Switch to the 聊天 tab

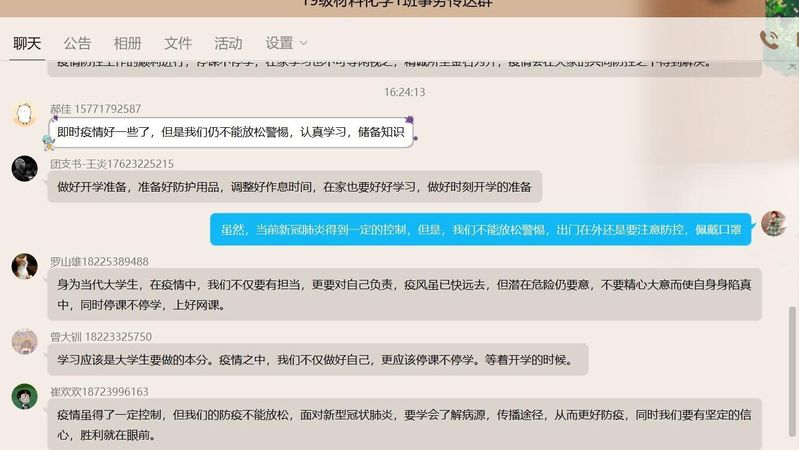click(27, 43)
